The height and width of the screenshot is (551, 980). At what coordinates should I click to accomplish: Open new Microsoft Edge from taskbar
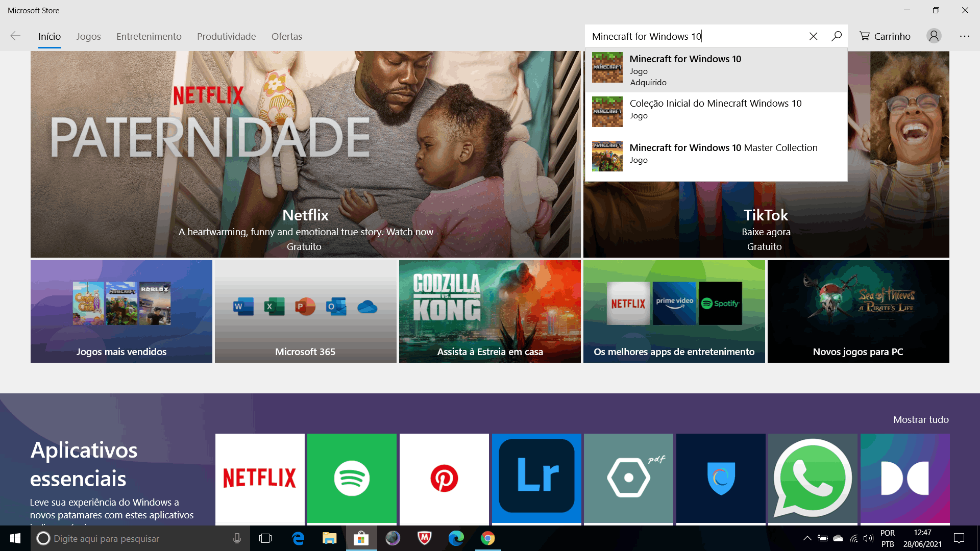tap(456, 538)
